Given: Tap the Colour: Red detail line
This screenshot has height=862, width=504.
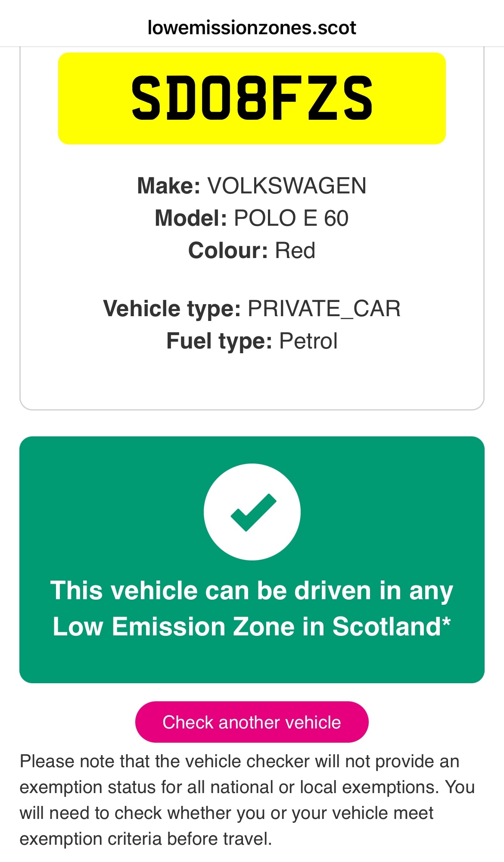Looking at the screenshot, I should tap(252, 250).
